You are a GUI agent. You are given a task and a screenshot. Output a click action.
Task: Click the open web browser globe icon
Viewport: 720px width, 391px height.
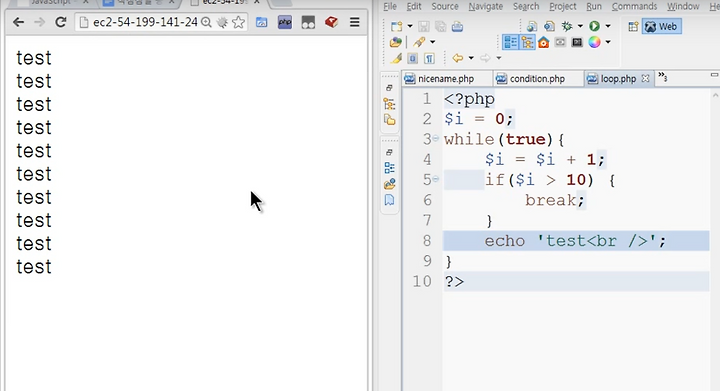pyautogui.click(x=532, y=27)
